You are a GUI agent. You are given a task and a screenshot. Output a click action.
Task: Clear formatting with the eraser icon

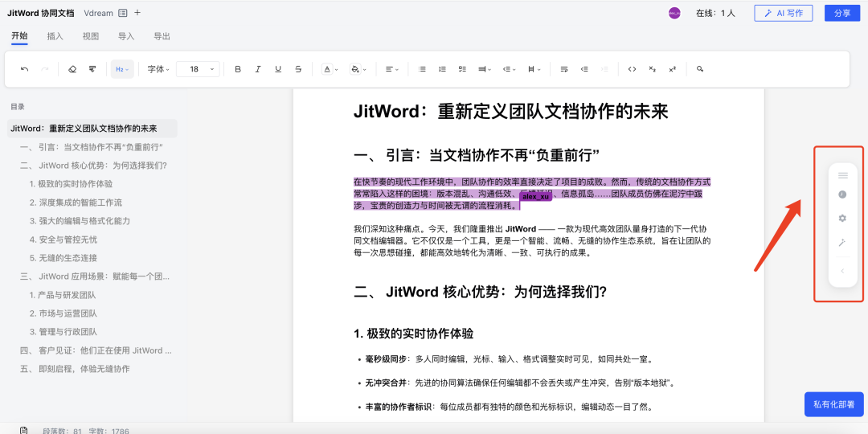72,69
